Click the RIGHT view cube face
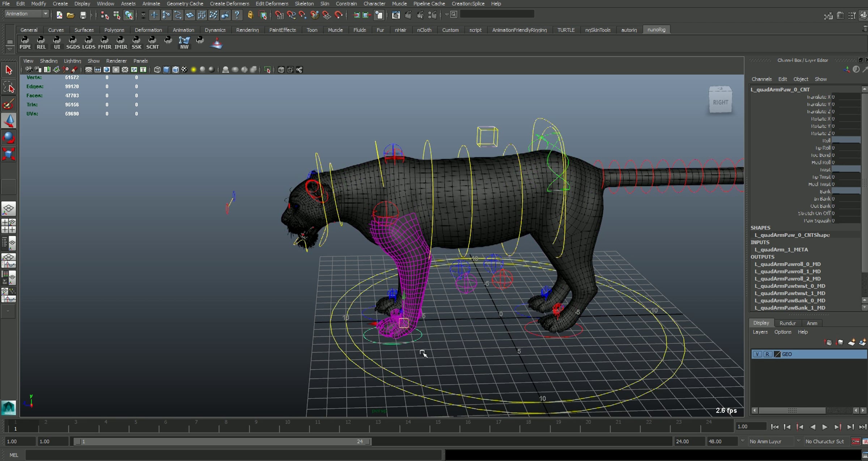Image resolution: width=868 pixels, height=461 pixels. tap(720, 102)
